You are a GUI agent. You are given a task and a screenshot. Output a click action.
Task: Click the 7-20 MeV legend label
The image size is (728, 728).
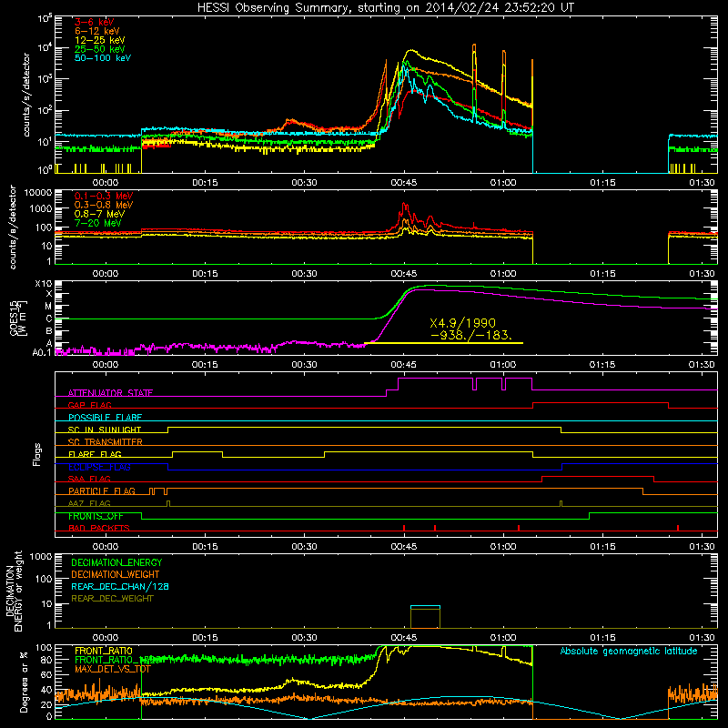click(x=97, y=223)
